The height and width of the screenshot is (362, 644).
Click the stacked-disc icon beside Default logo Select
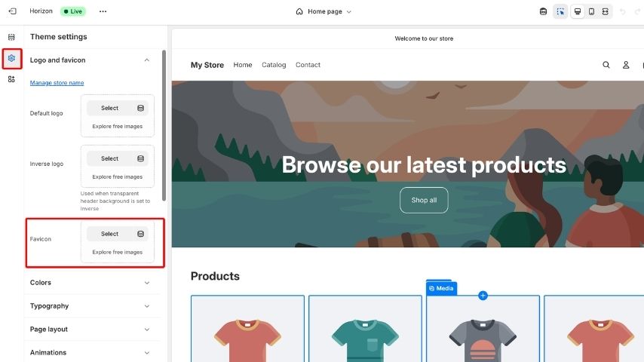140,108
